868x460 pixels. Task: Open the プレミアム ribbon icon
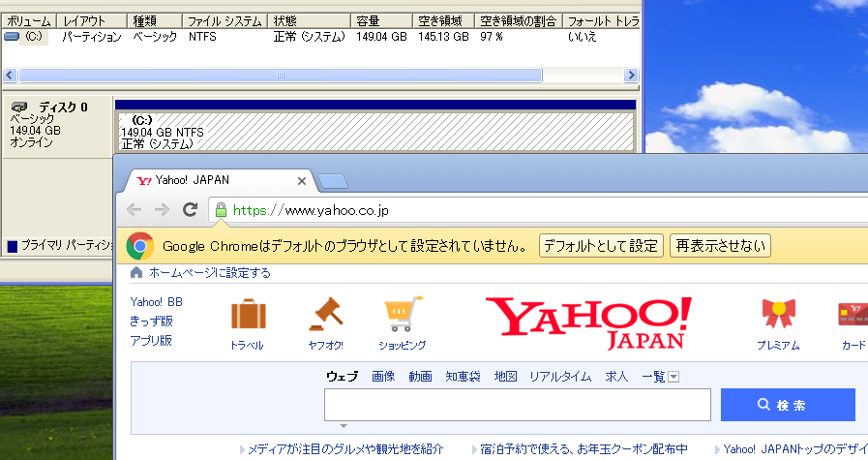(778, 314)
